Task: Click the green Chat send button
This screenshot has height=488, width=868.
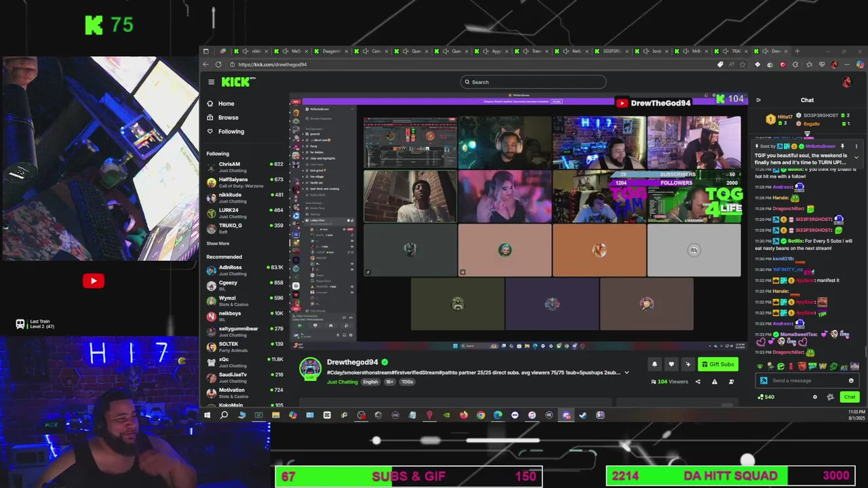Action: tap(849, 396)
